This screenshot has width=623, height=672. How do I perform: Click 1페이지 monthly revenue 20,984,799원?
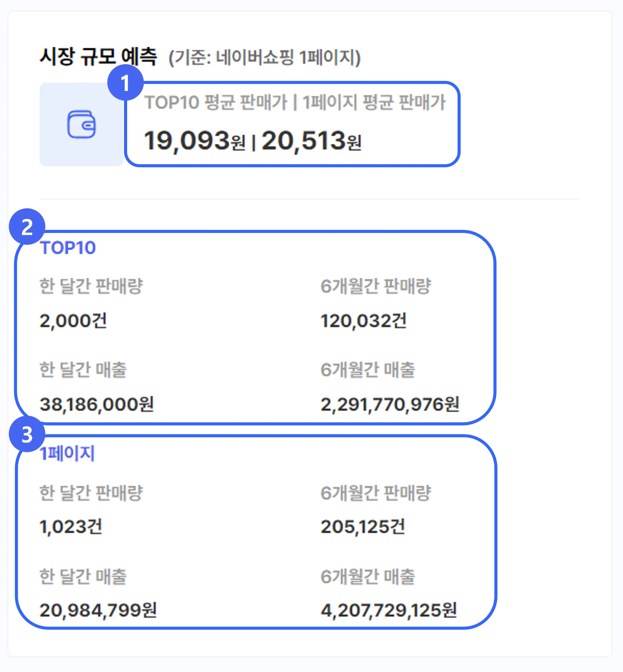pyautogui.click(x=98, y=610)
